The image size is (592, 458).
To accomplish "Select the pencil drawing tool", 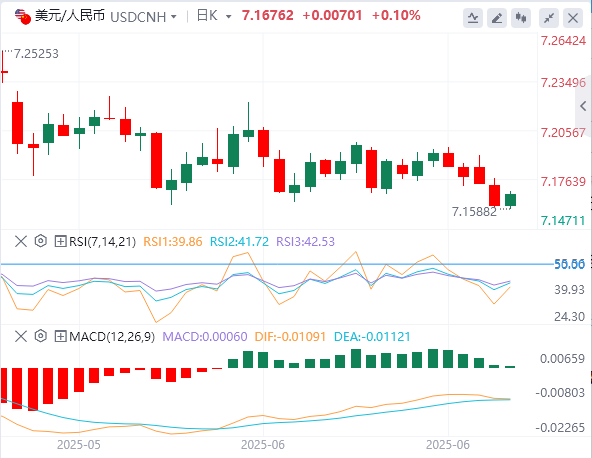I will pos(497,18).
